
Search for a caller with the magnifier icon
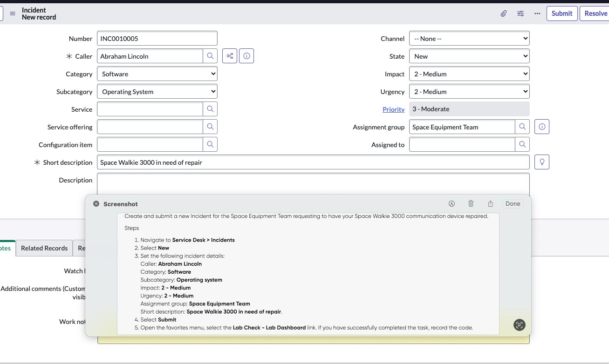point(210,55)
